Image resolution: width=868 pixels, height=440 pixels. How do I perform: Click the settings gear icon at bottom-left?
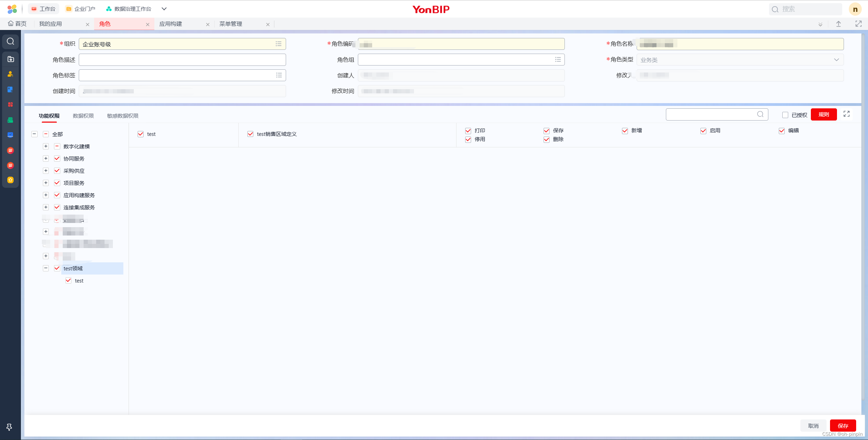click(9, 427)
